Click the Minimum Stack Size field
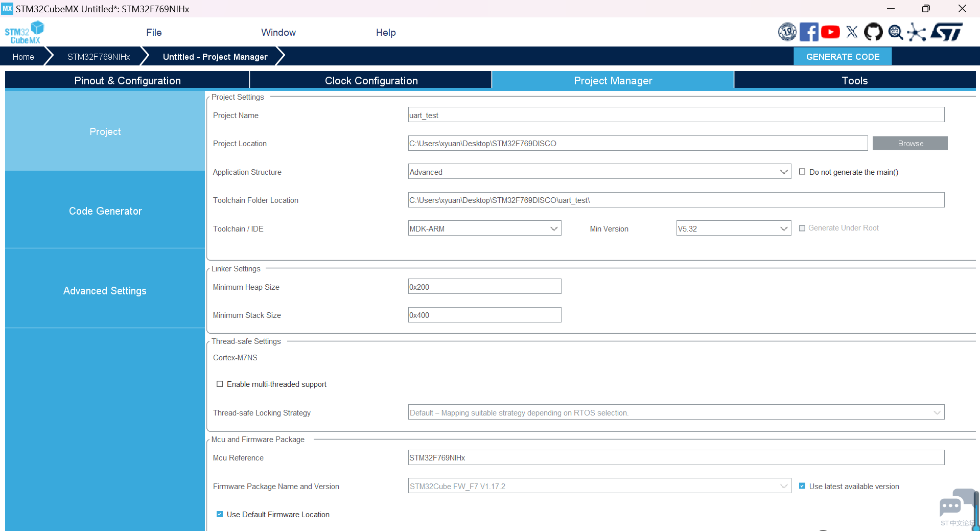The height and width of the screenshot is (531, 980). coord(484,315)
